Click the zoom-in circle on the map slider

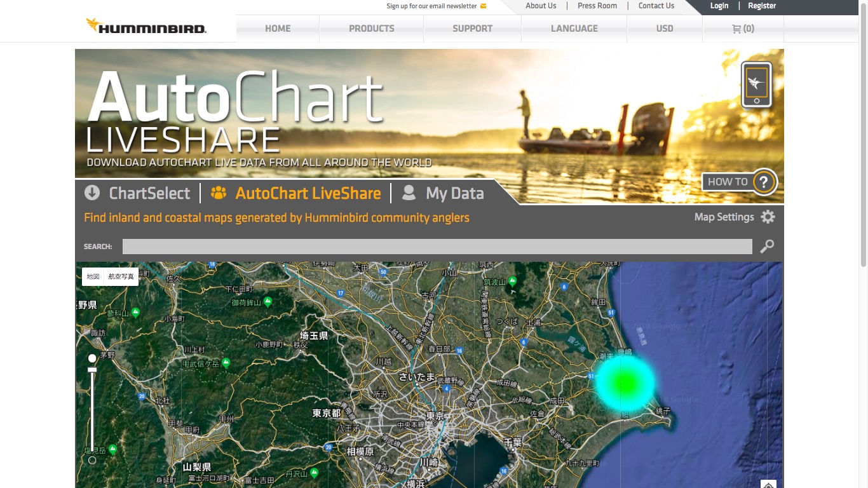[92, 359]
